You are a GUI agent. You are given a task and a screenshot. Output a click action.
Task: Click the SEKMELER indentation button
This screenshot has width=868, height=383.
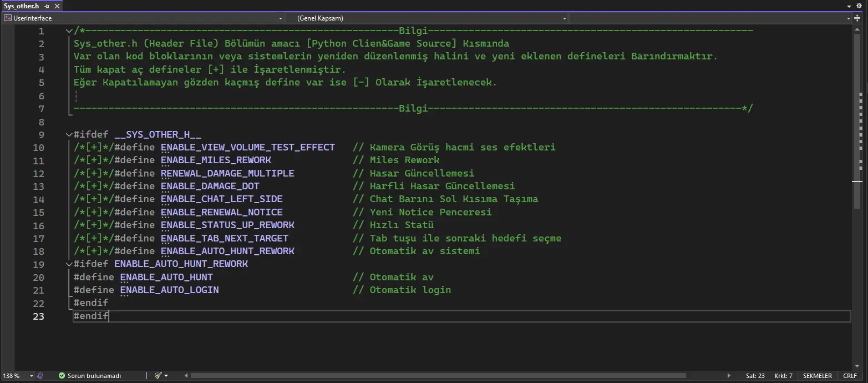(818, 376)
